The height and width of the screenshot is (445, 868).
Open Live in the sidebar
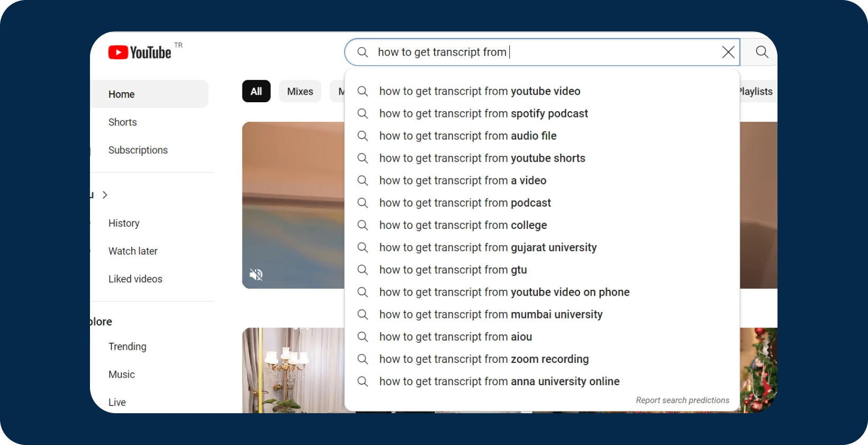117,402
